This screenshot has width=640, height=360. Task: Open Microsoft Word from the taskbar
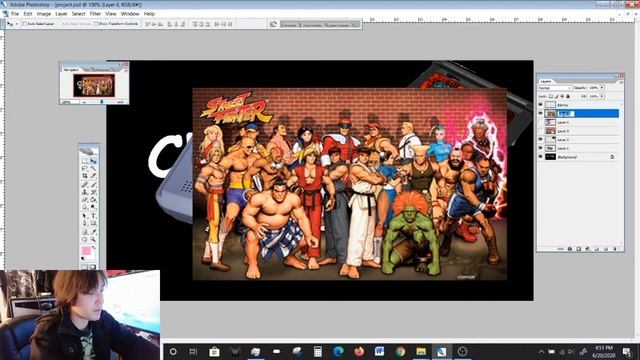pos(379,351)
